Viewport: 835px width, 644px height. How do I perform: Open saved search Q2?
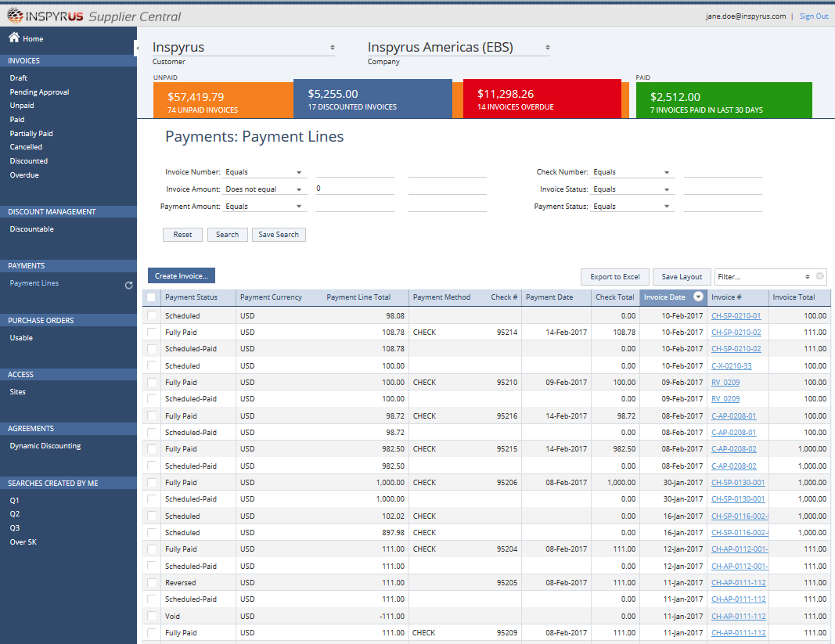click(x=14, y=514)
